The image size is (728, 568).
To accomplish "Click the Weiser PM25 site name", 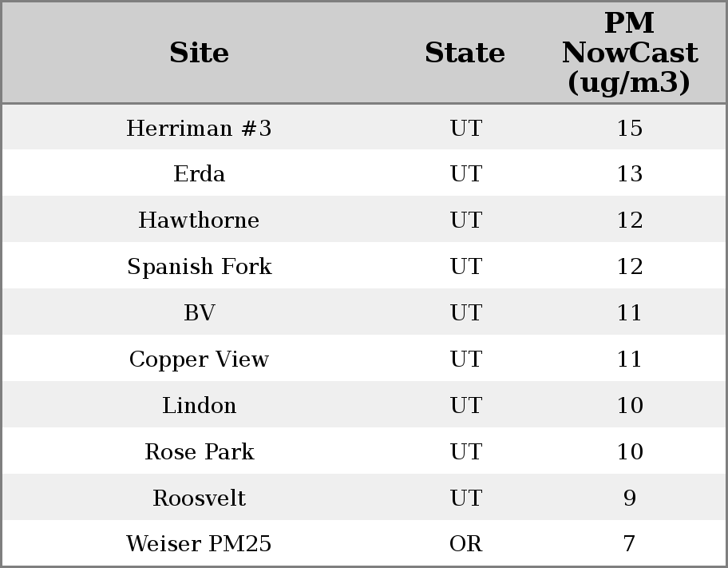I will coord(199,544).
